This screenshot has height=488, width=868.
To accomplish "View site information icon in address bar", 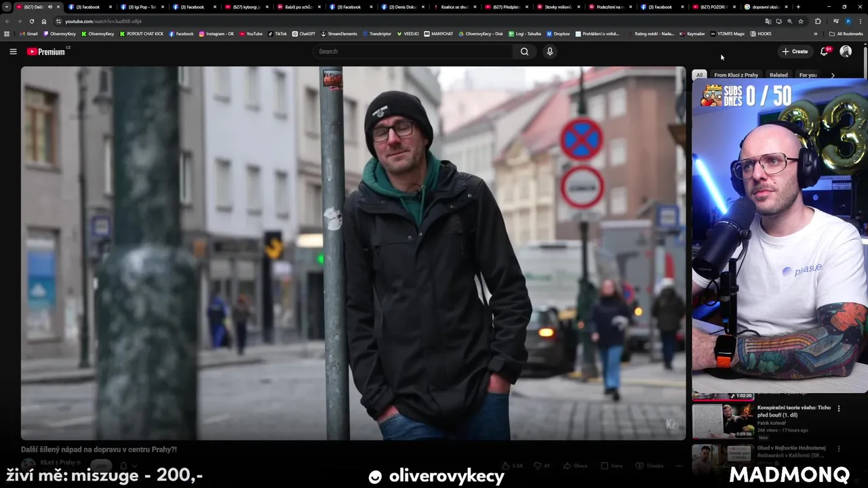I will 58,21.
